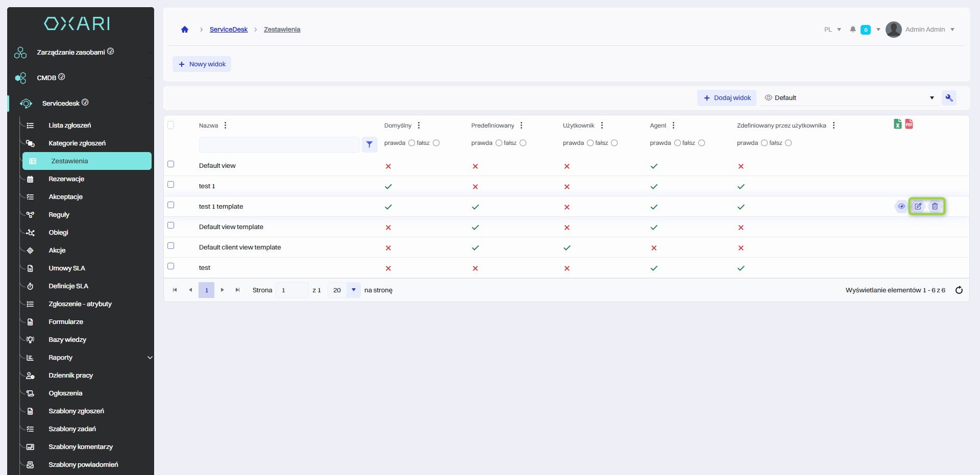The image size is (980, 475).
Task: Open Lista zgłoszeń in the sidebar
Action: coord(70,126)
